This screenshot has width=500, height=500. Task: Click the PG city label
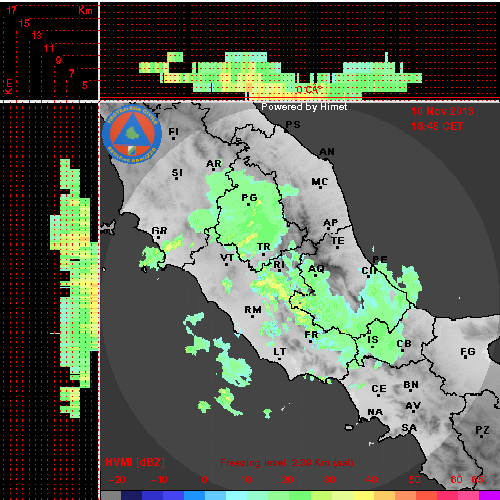[249, 198]
